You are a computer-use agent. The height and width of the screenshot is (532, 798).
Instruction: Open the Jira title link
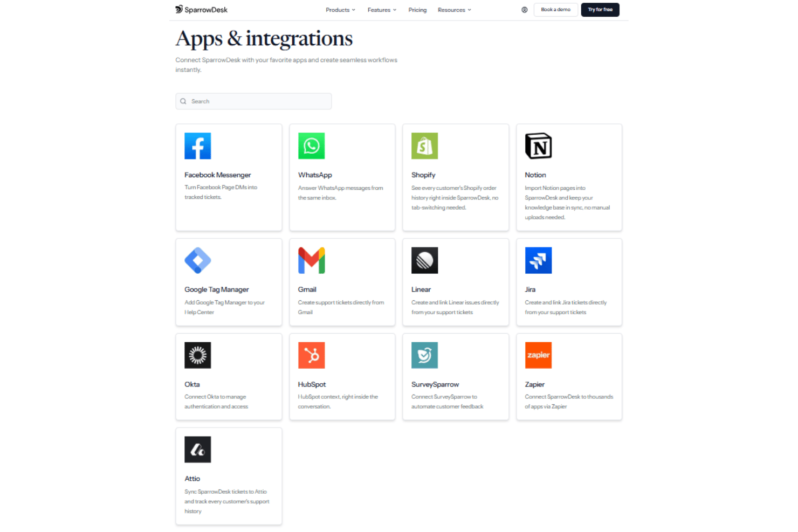click(x=531, y=289)
